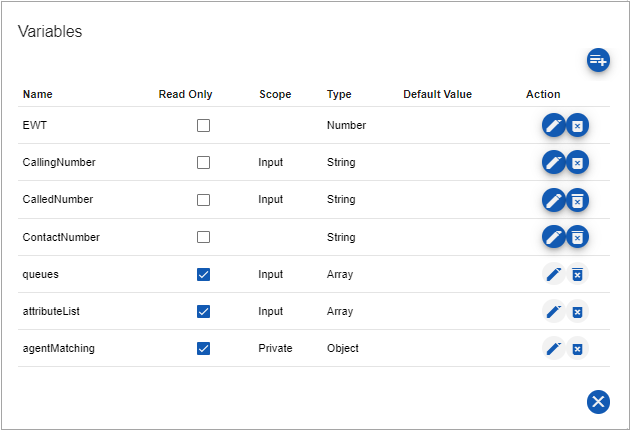Check Read Only for EWT
The width and height of the screenshot is (631, 430).
(x=203, y=126)
